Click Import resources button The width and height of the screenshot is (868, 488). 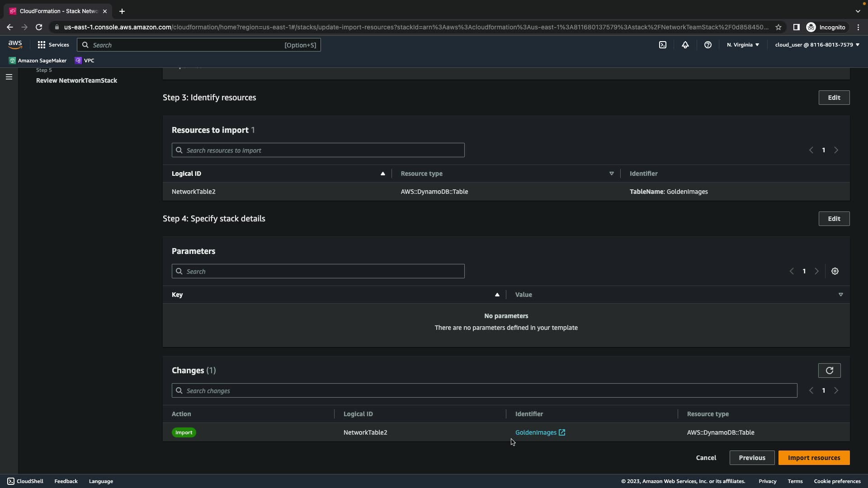pos(814,458)
